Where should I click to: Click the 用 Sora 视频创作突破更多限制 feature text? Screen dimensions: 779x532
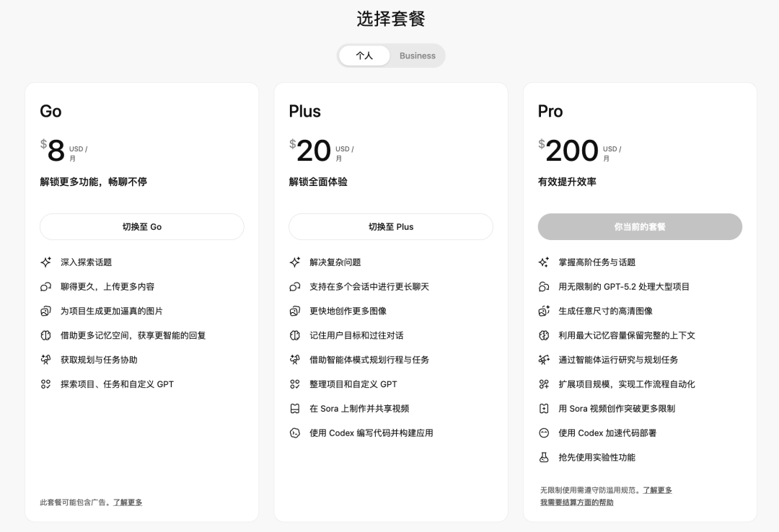617,408
